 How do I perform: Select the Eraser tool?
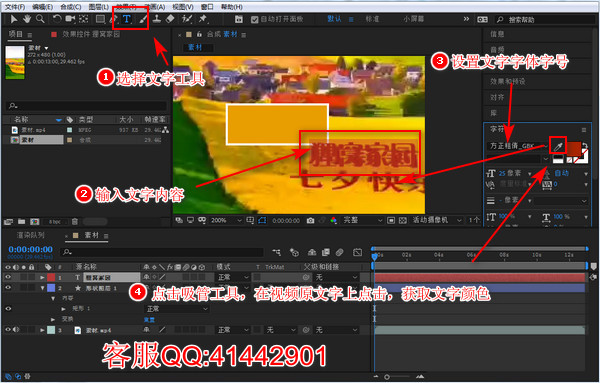[x=170, y=18]
